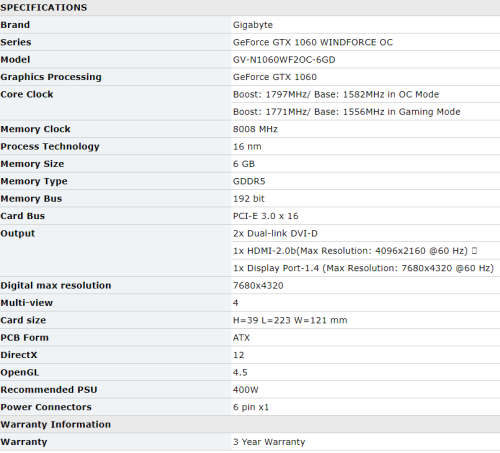Select the Gigabyte brand value
500x453 pixels.
point(253,25)
